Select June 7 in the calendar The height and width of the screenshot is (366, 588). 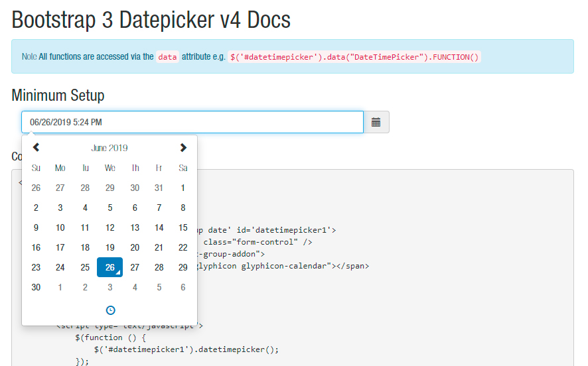(159, 208)
